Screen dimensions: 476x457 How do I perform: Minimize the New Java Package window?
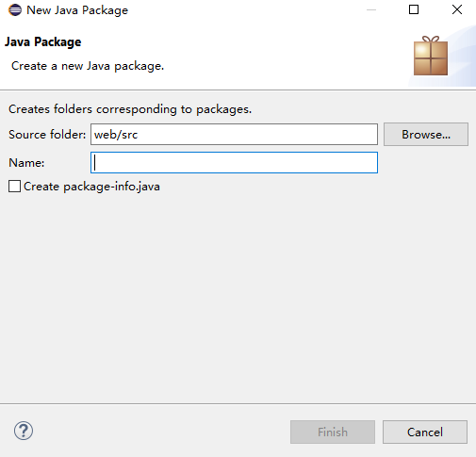[x=371, y=9]
